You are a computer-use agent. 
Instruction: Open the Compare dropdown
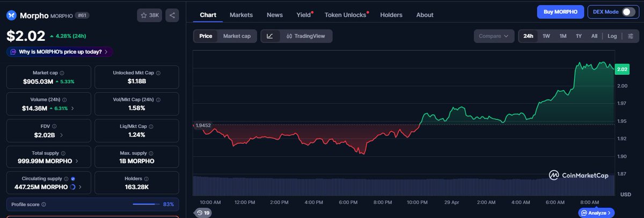click(494, 36)
